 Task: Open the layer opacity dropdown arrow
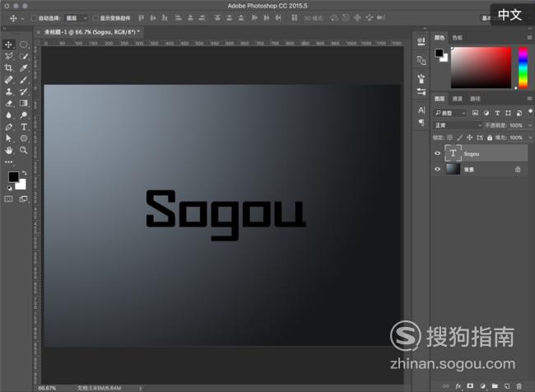[x=529, y=125]
